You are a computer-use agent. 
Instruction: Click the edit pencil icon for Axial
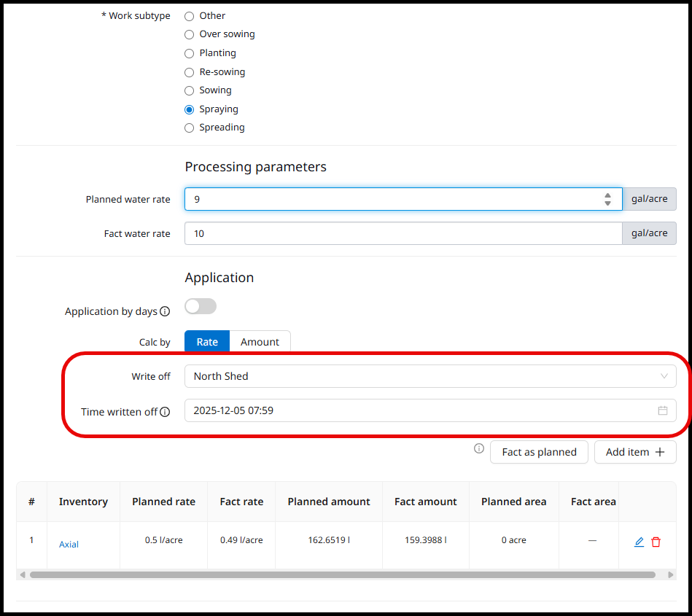pyautogui.click(x=639, y=542)
